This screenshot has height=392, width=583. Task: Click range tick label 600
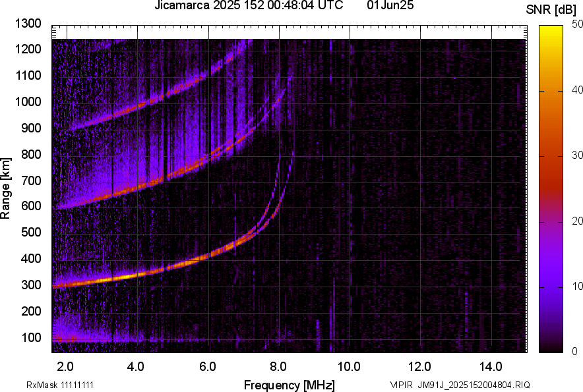point(31,206)
